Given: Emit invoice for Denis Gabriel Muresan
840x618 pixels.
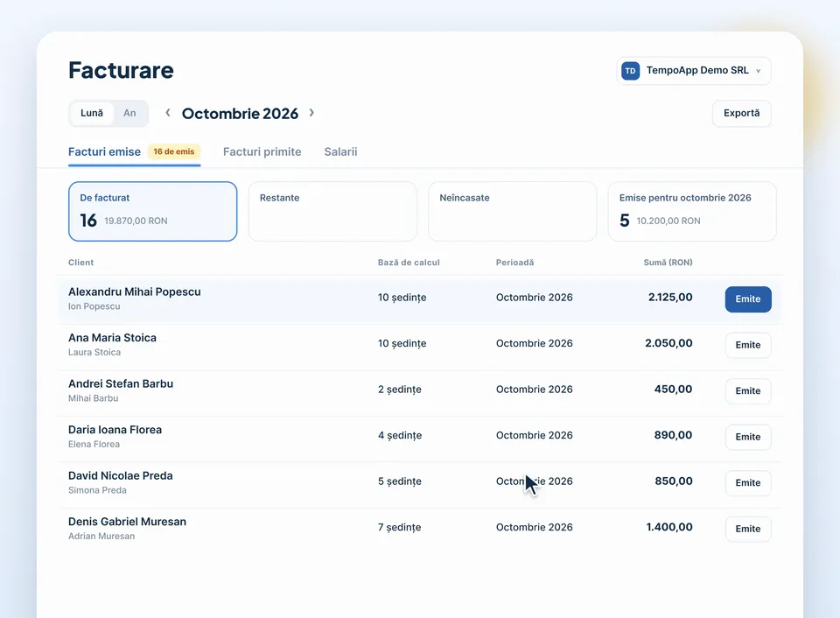Looking at the screenshot, I should pos(748,529).
